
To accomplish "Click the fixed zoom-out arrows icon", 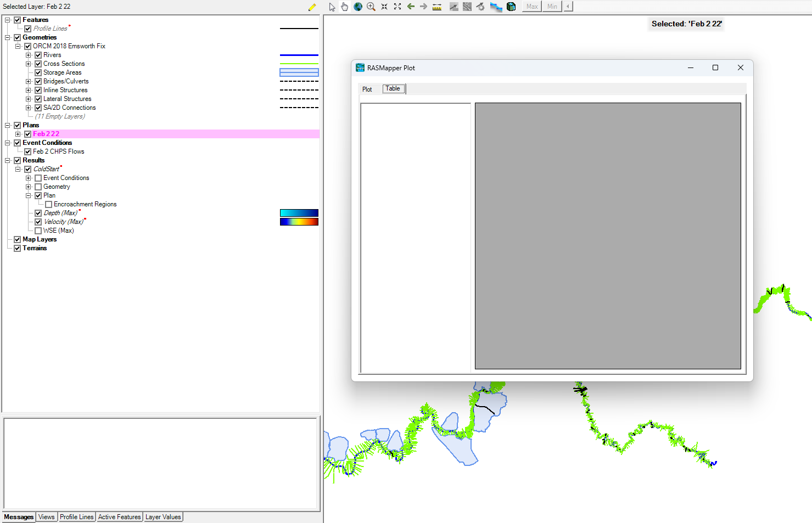I will click(397, 7).
